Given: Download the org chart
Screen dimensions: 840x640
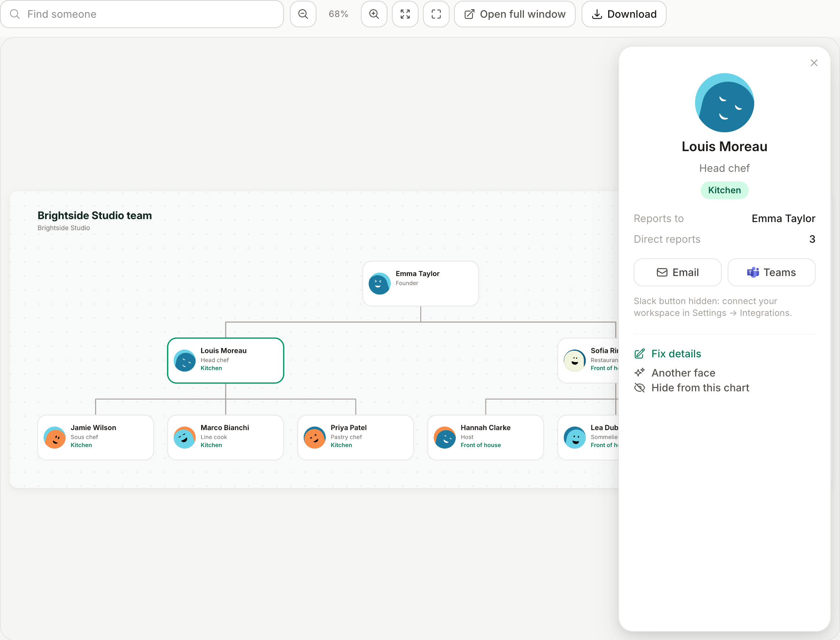Looking at the screenshot, I should click(x=624, y=14).
